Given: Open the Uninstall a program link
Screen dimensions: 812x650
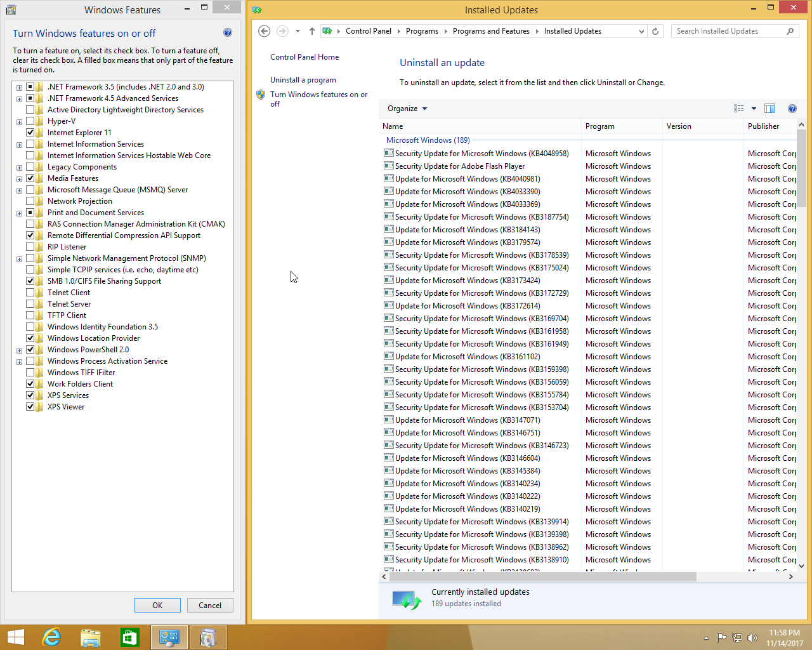Looking at the screenshot, I should tap(303, 80).
